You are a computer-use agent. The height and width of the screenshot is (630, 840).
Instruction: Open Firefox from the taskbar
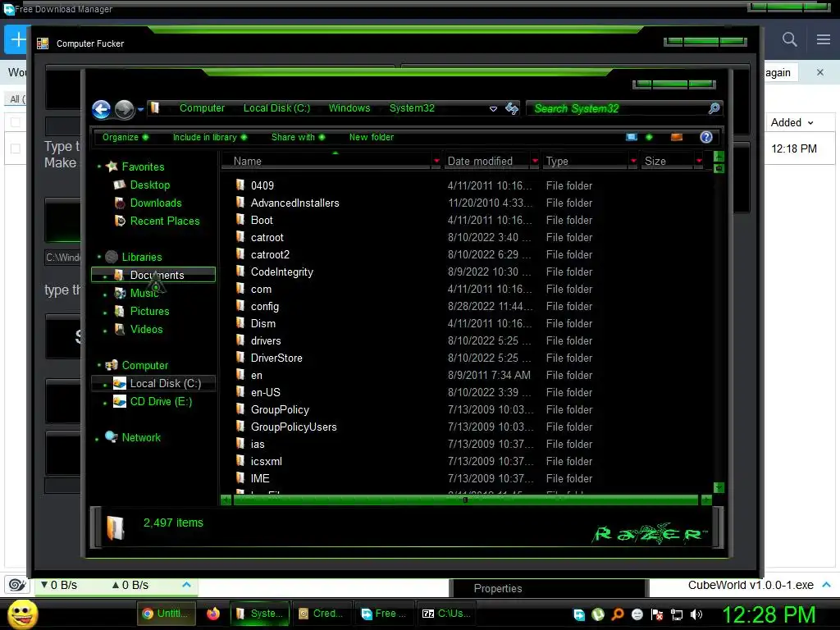213,614
